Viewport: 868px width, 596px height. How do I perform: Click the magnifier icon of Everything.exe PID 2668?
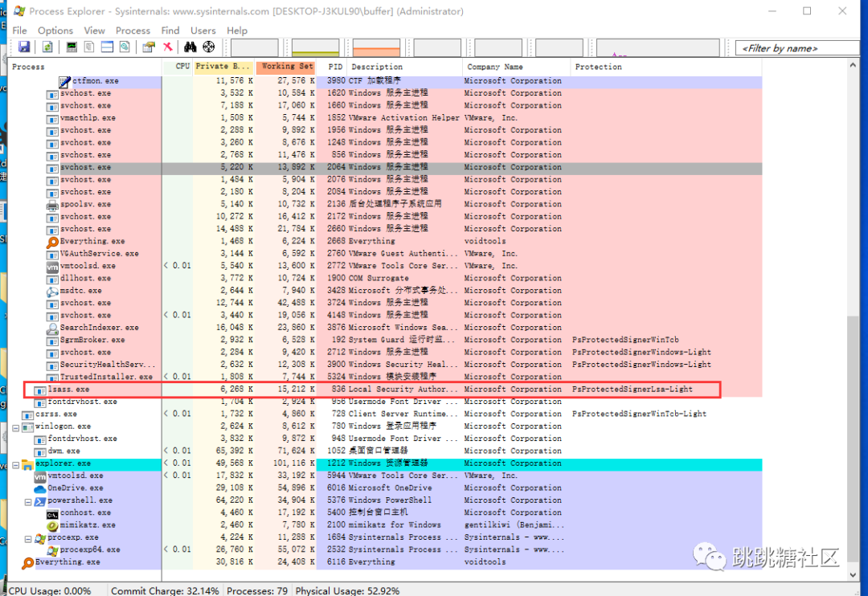pos(52,242)
